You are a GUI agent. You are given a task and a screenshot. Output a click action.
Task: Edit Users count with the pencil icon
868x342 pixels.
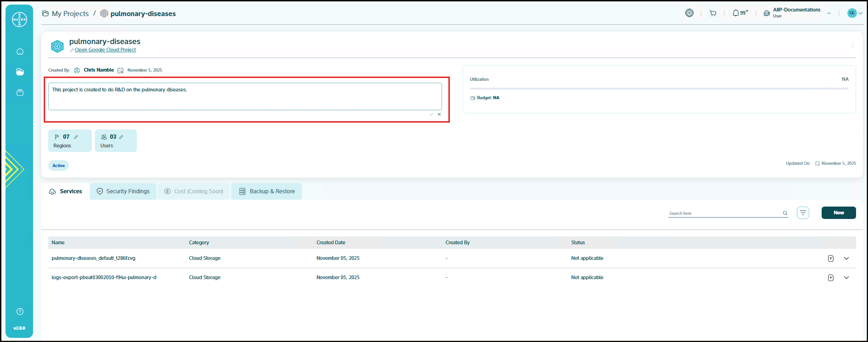coord(121,137)
